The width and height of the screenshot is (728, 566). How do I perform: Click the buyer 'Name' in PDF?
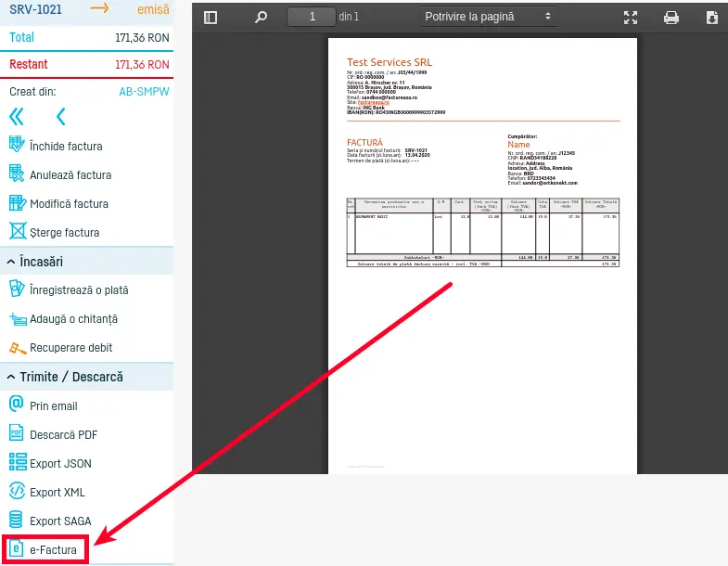click(x=518, y=145)
